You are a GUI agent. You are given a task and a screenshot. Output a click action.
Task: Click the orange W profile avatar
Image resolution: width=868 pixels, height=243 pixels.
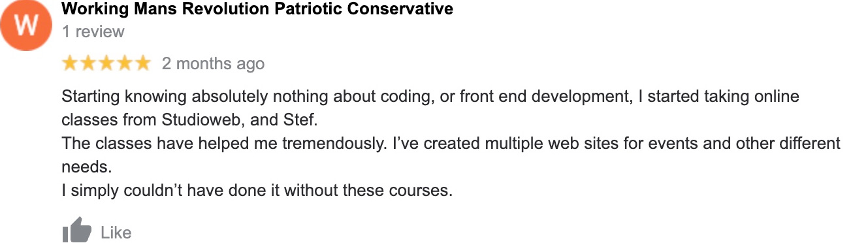[x=26, y=25]
